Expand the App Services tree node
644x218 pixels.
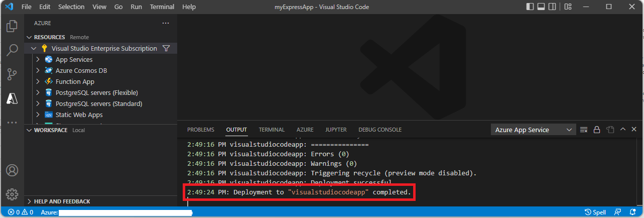click(x=38, y=60)
